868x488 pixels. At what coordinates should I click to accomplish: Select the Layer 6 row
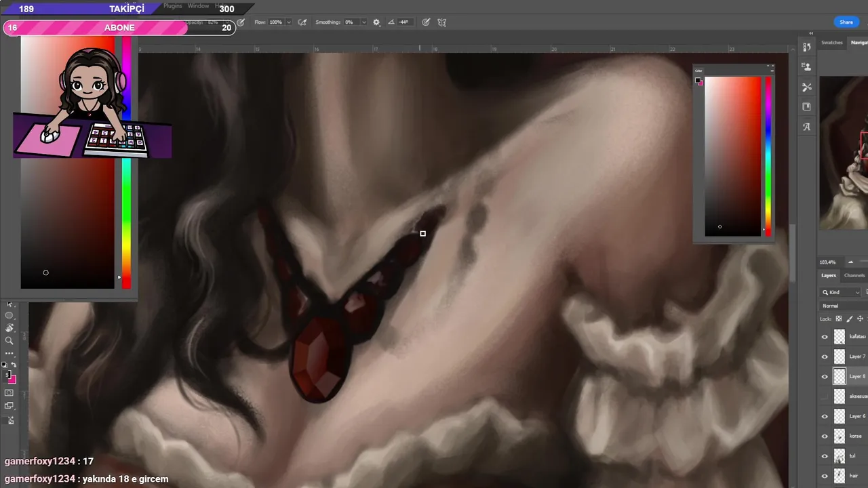844,416
